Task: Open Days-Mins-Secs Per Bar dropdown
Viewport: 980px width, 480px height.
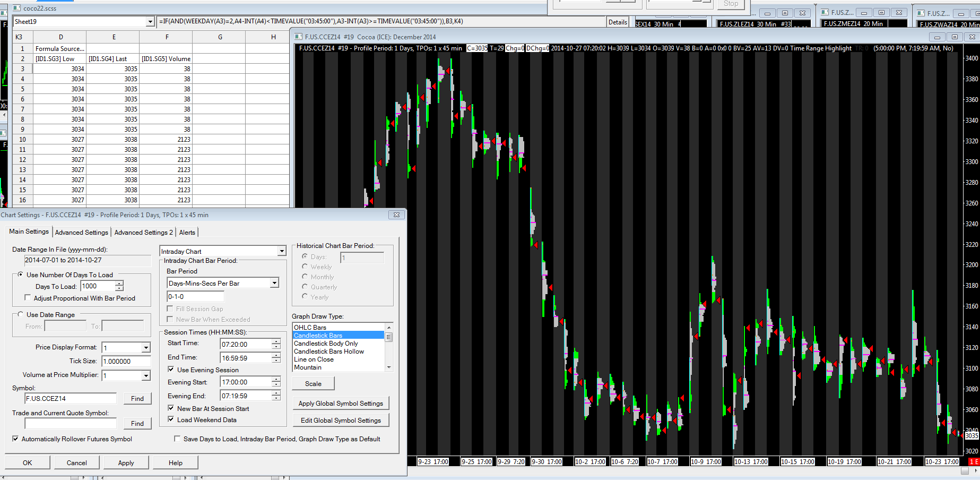Action: pos(274,283)
